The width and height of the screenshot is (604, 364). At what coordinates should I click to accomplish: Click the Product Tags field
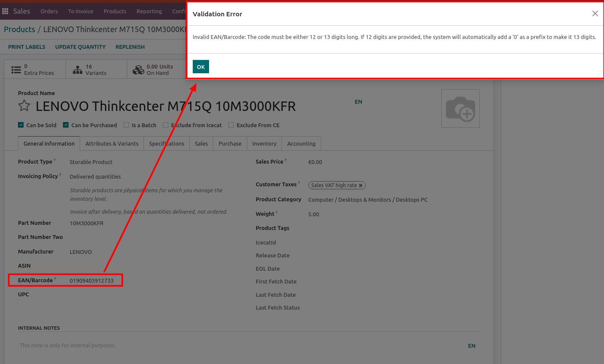coord(393,228)
